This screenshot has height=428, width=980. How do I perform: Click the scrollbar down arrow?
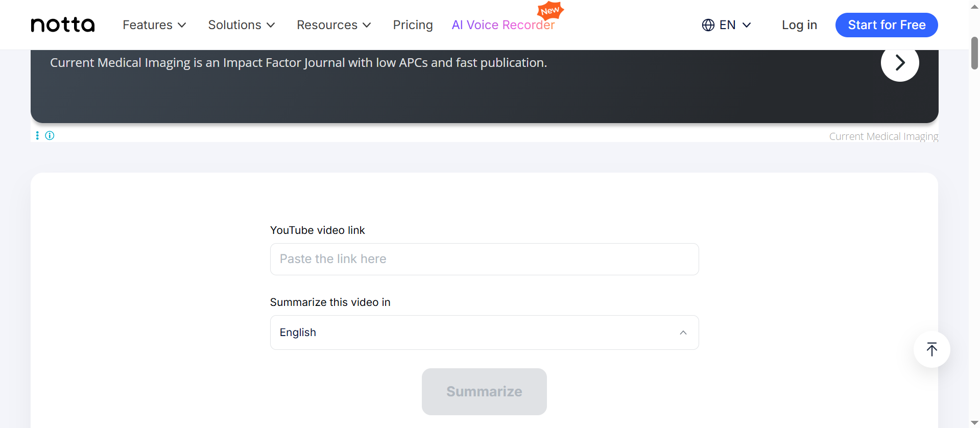[x=974, y=422]
